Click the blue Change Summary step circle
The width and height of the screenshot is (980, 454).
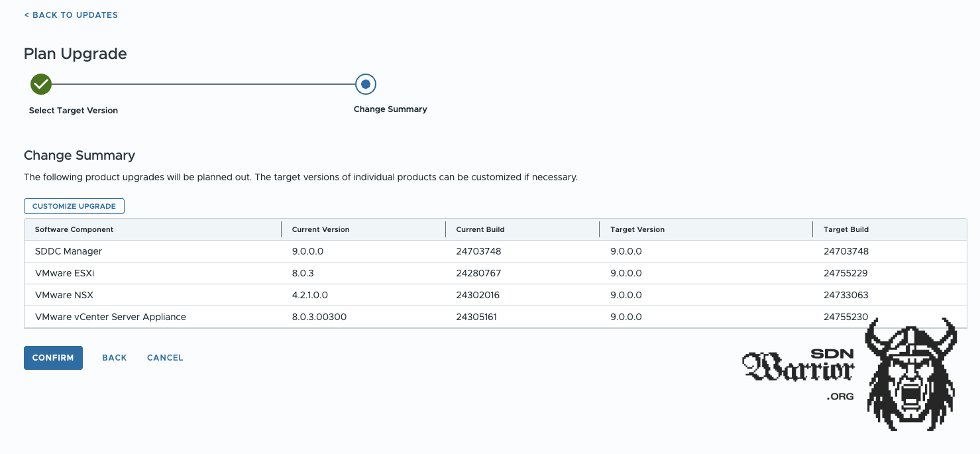pyautogui.click(x=365, y=84)
